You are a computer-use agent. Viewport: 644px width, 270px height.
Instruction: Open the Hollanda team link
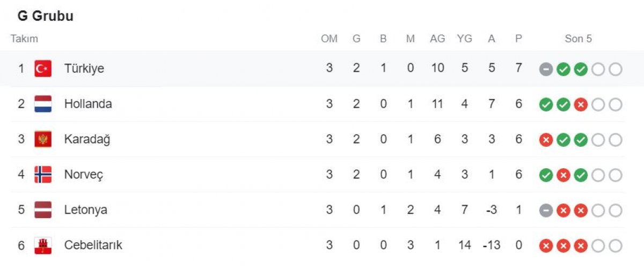[x=88, y=104]
